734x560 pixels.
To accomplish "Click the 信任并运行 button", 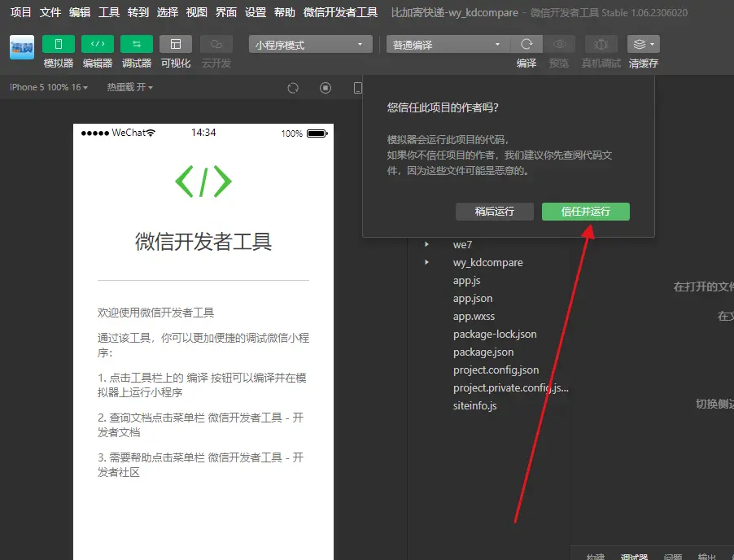I will (586, 212).
